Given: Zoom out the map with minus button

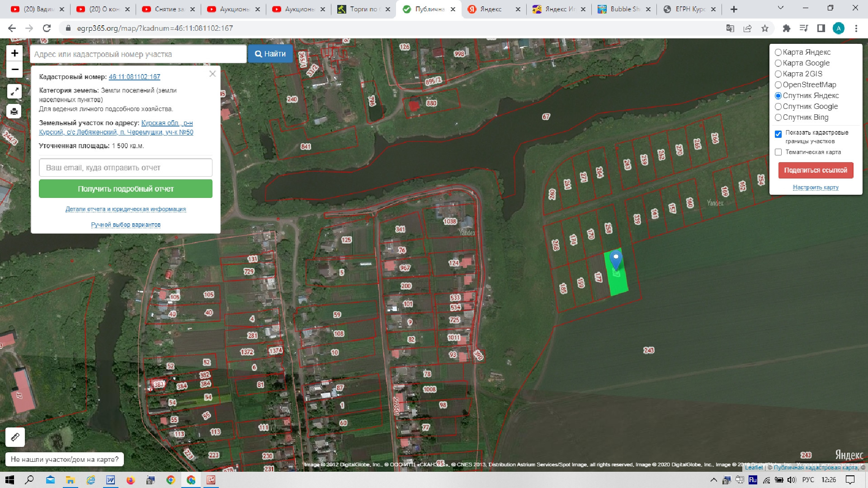Looking at the screenshot, I should pyautogui.click(x=14, y=70).
